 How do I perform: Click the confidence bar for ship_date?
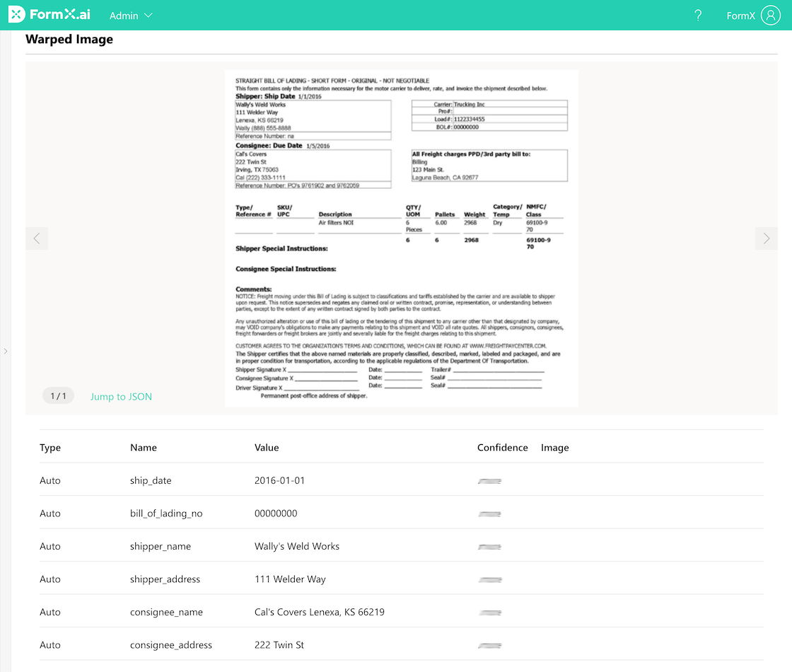point(489,481)
